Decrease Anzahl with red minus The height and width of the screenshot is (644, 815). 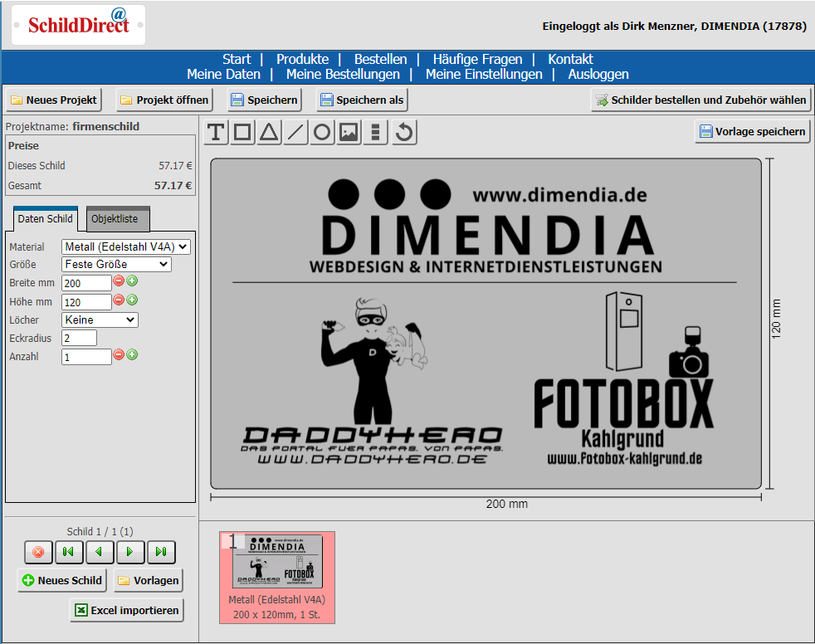(x=119, y=355)
